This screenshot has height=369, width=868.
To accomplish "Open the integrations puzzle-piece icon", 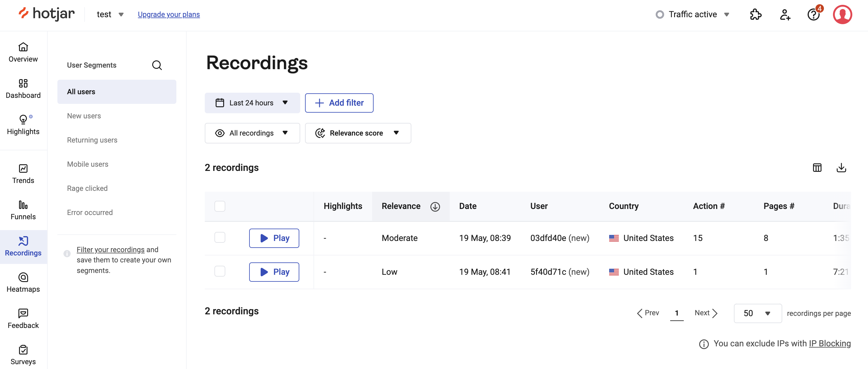I will click(755, 14).
